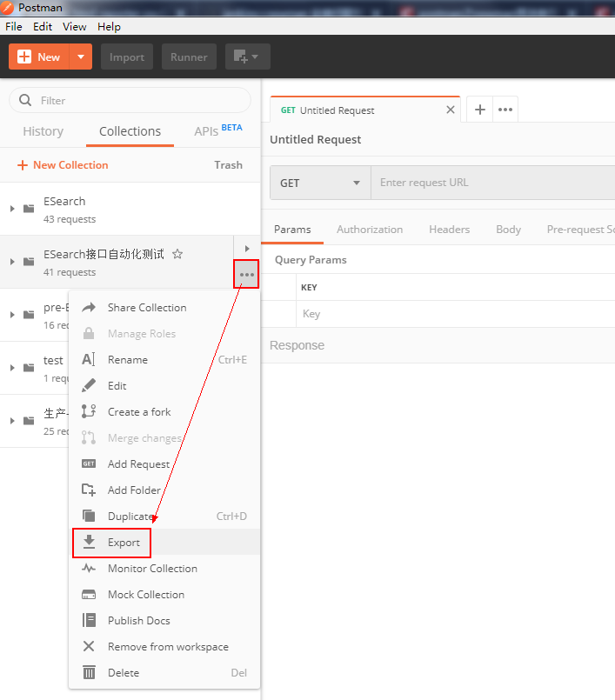The height and width of the screenshot is (700, 615).
Task: Close the Untitled Request tab
Action: coord(451,110)
